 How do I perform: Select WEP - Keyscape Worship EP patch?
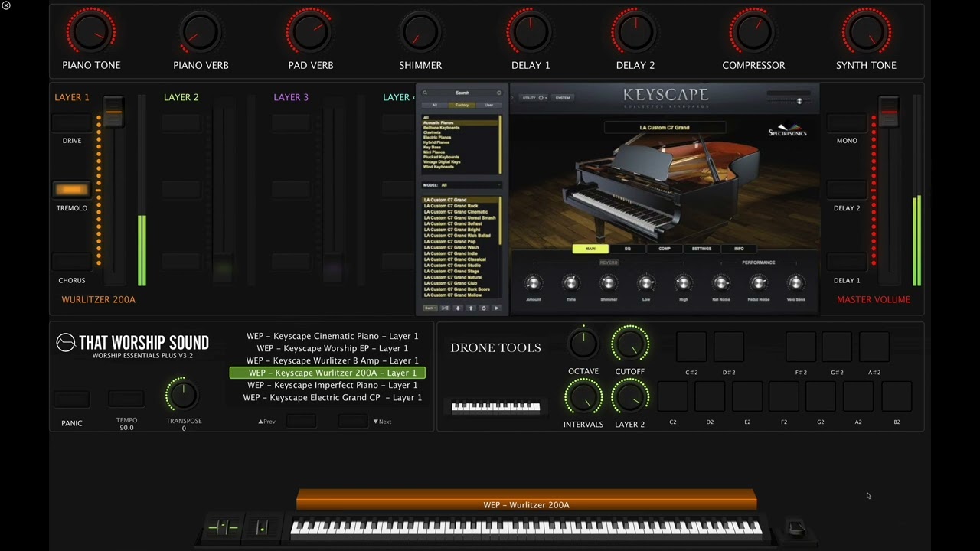332,348
